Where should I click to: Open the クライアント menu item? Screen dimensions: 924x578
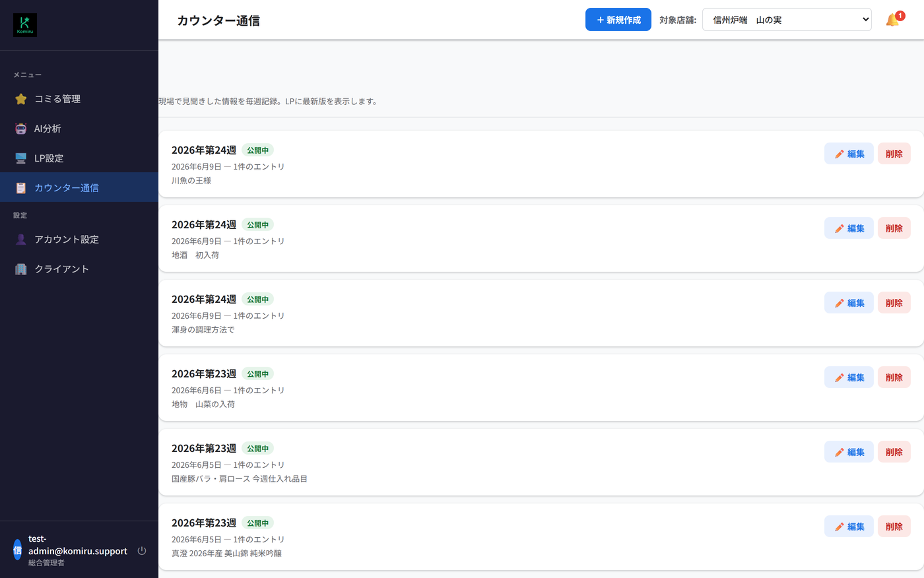click(x=79, y=269)
